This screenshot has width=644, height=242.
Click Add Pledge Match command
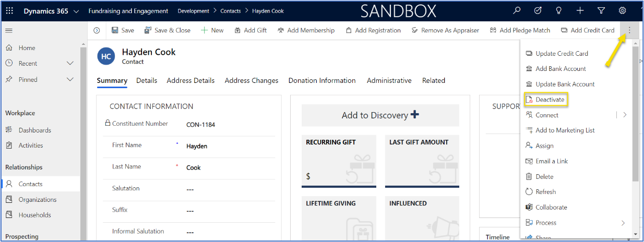520,30
